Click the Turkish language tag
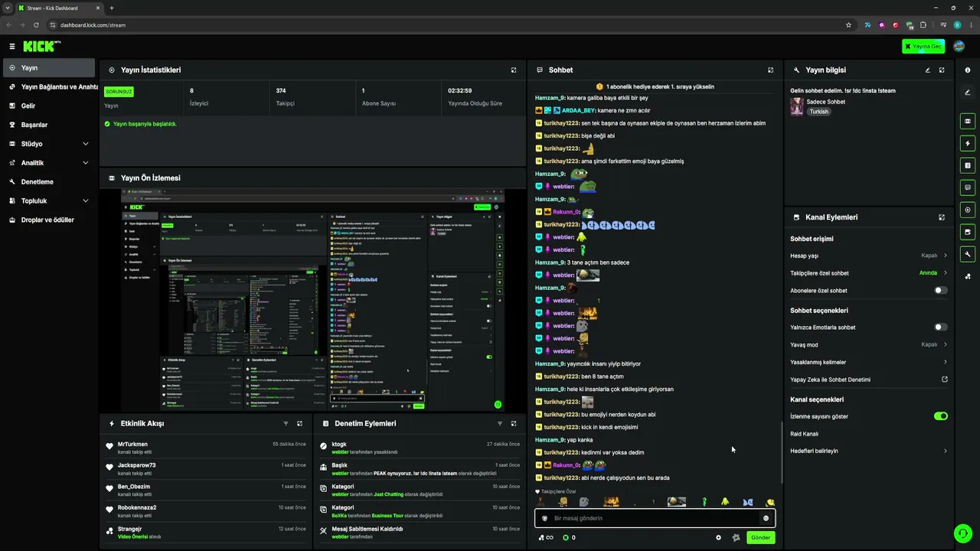 tap(819, 112)
